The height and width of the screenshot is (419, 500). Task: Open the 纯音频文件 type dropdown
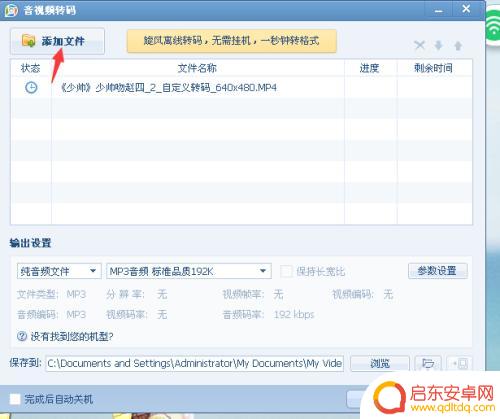tap(59, 271)
